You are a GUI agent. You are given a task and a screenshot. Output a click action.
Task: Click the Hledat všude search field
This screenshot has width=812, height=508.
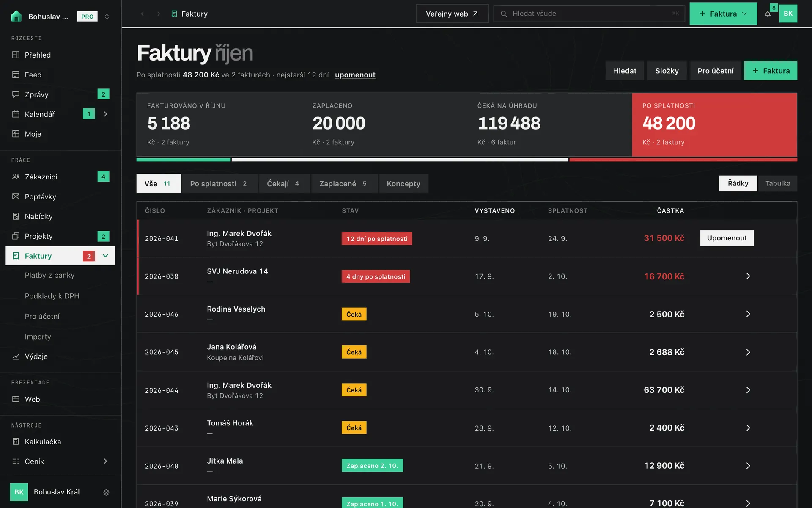(x=589, y=14)
